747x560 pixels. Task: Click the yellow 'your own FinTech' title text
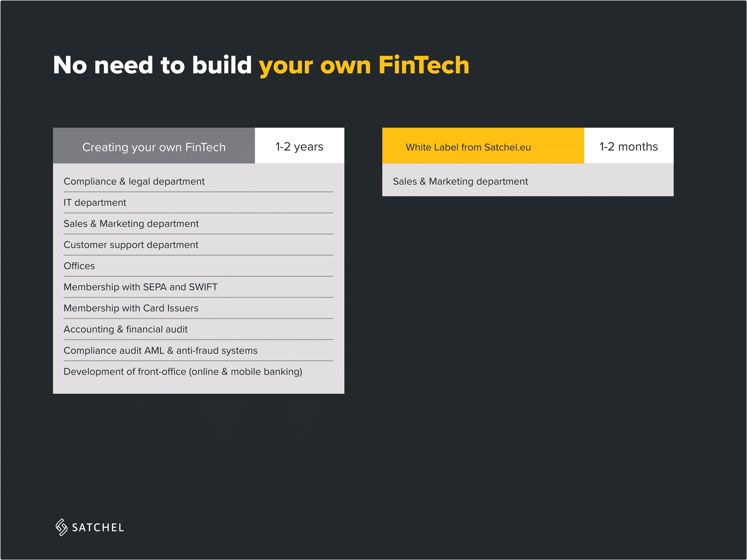(364, 65)
